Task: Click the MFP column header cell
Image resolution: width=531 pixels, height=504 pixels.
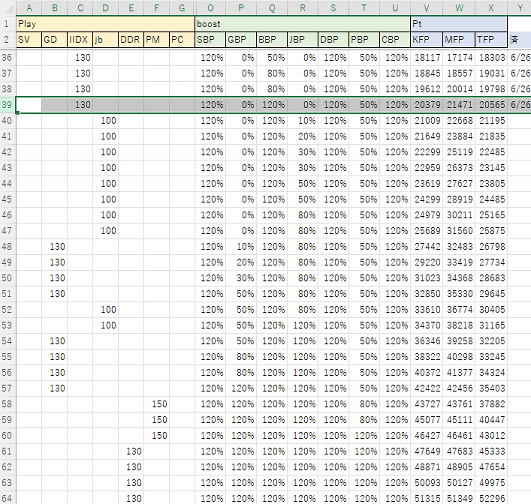Action: point(459,40)
